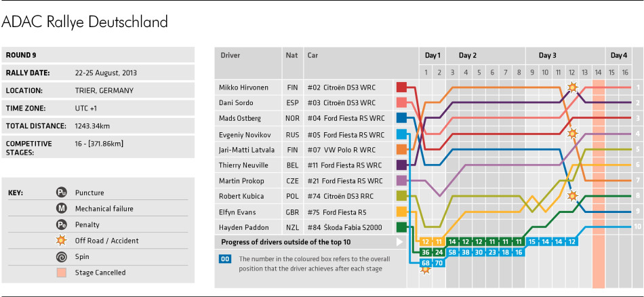This screenshot has width=644, height=297.
Task: Click 'UTC +1' time zone value
Action: tap(86, 108)
